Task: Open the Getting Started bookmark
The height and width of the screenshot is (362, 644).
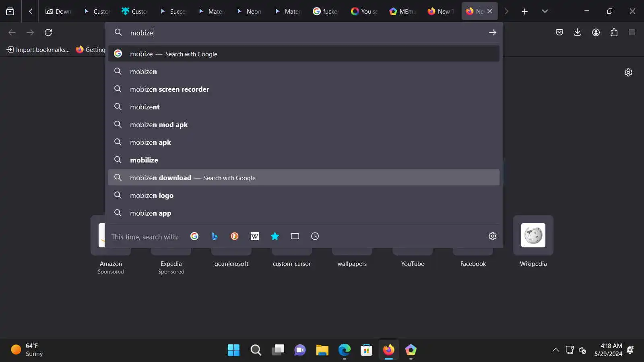Action: (91, 50)
